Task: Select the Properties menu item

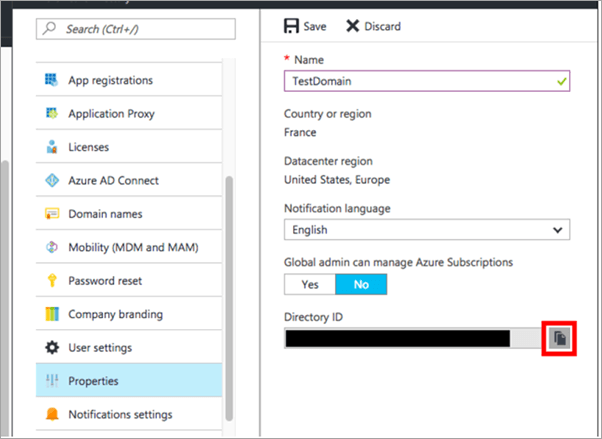Action: point(93,381)
